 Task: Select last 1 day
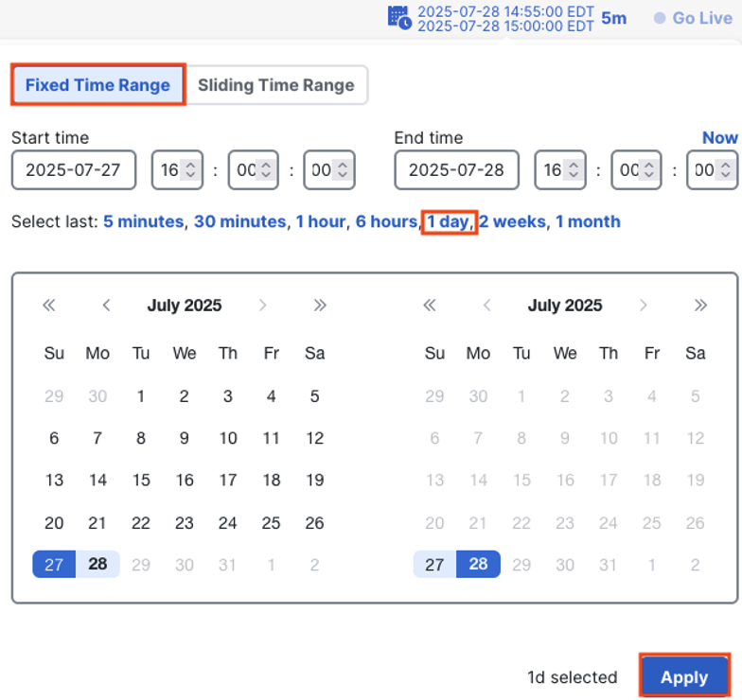[x=449, y=221]
